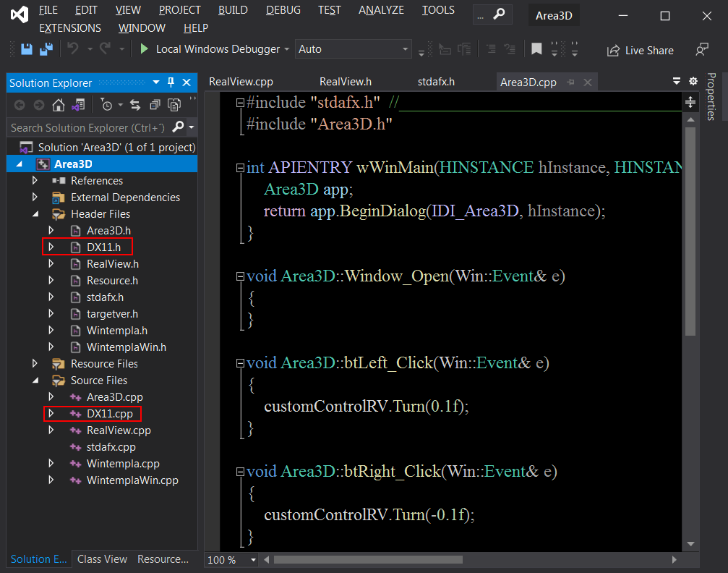
Task: Open the EXTENSIONS menu
Action: tap(70, 28)
